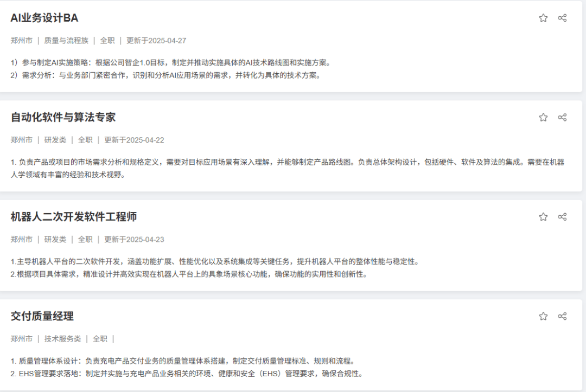This screenshot has width=586, height=392.
Task: Click 技术服务类 category text
Action: [62, 339]
